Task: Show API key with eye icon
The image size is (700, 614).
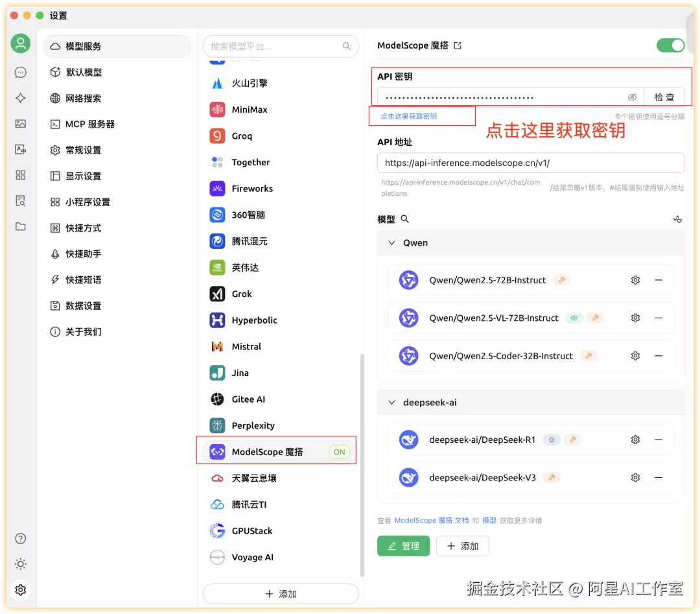Action: (x=632, y=97)
